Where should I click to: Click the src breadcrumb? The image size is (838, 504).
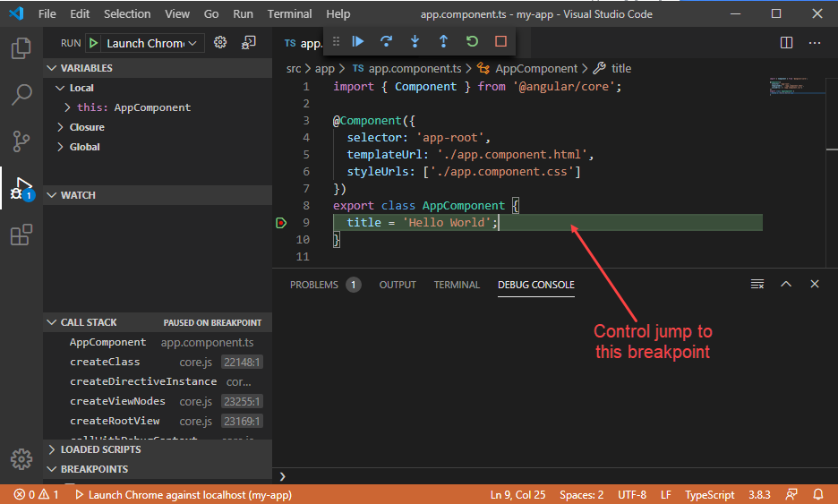[x=294, y=68]
